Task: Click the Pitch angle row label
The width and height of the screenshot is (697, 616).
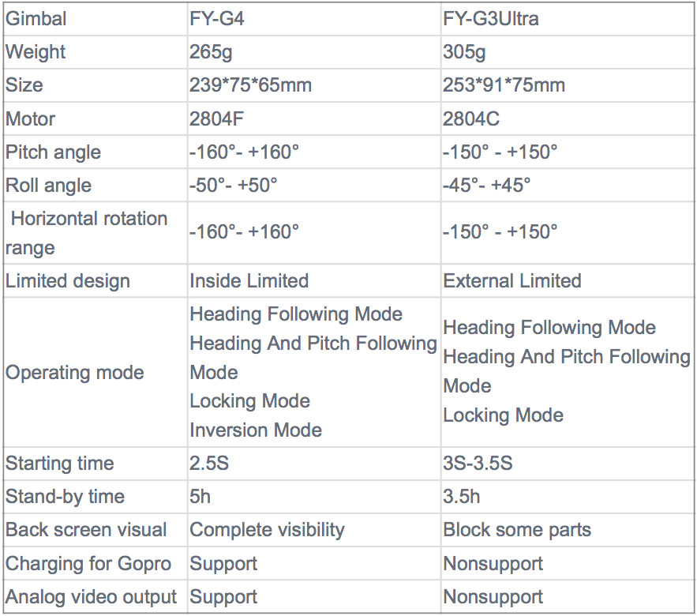Action: pos(53,152)
